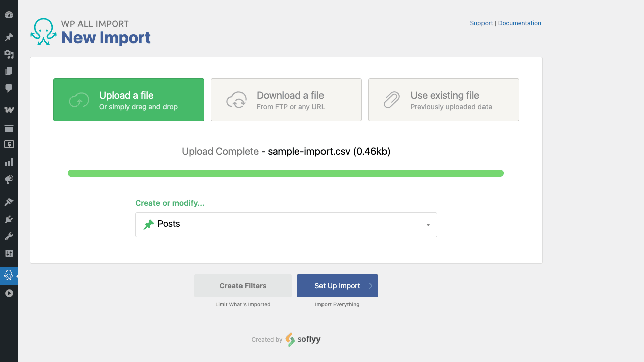The width and height of the screenshot is (644, 362).
Task: Open the Tools wrench sidebar icon
Action: (9, 236)
